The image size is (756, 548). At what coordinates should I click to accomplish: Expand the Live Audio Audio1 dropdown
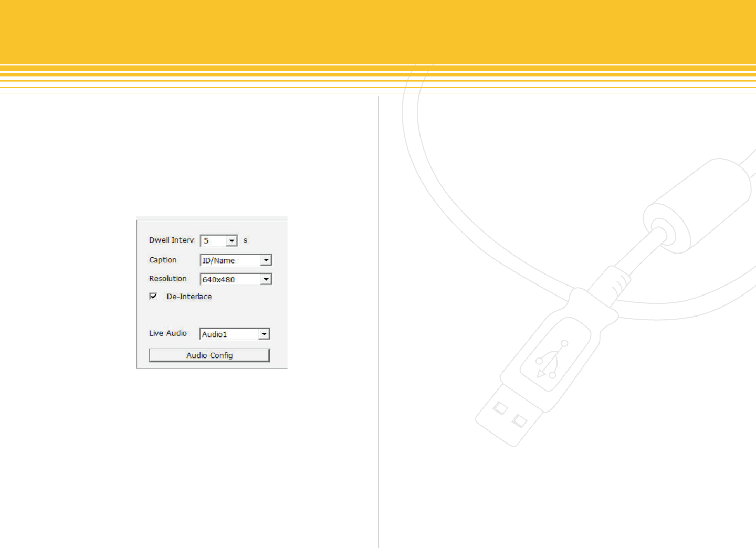point(264,334)
